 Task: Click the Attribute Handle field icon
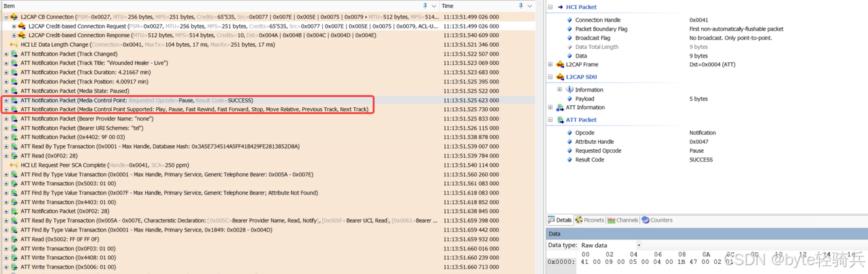click(x=570, y=142)
